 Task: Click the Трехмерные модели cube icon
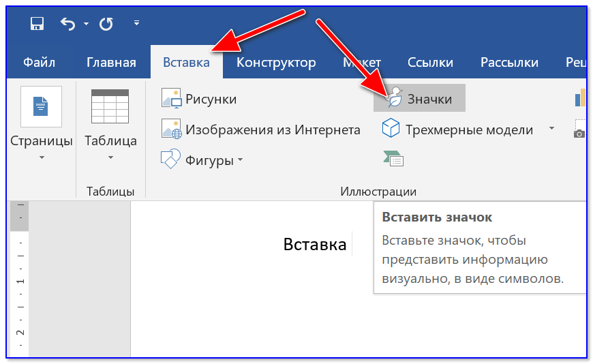[x=390, y=130]
